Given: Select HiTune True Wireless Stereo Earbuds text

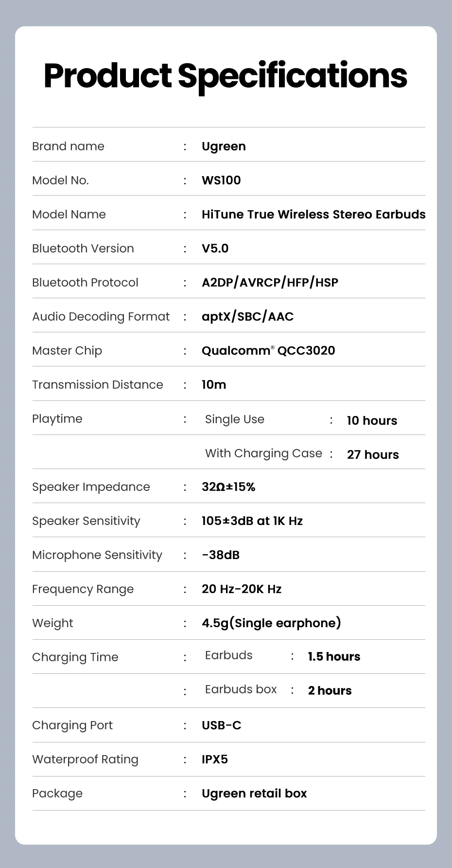Looking at the screenshot, I should click(313, 215).
